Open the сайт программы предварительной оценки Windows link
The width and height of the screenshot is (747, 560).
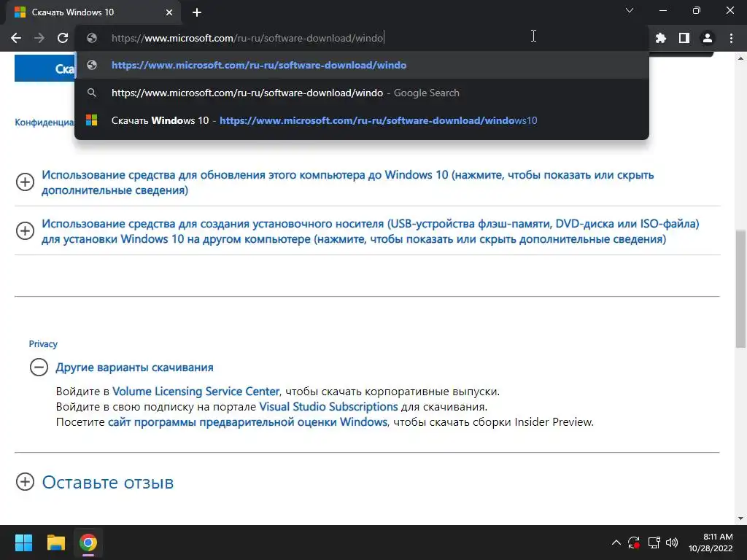point(248,422)
